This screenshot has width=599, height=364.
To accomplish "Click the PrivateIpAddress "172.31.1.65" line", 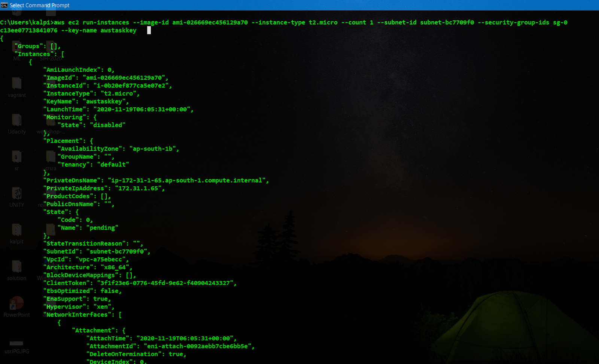I will tap(104, 188).
